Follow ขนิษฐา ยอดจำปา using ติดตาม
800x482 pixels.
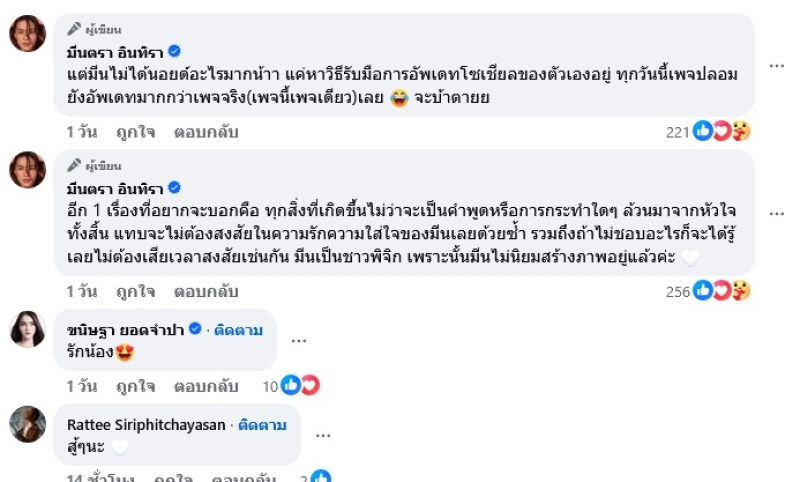point(240,329)
